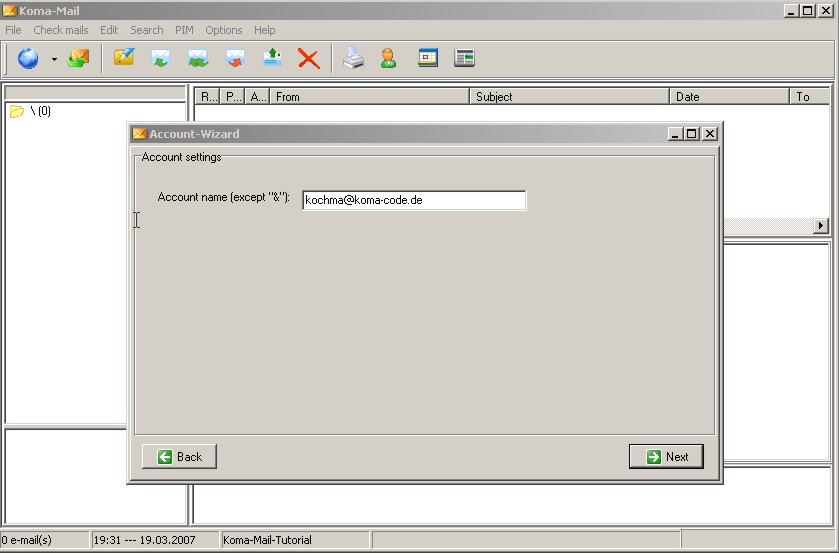Viewport: 839px width, 553px height.
Task: Click the P... column header
Action: [x=232, y=96]
